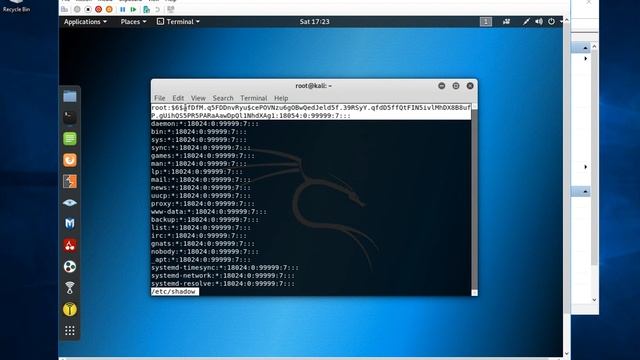The height and width of the screenshot is (360, 640).
Task: Open the File menu in terminal window
Action: tap(160, 98)
